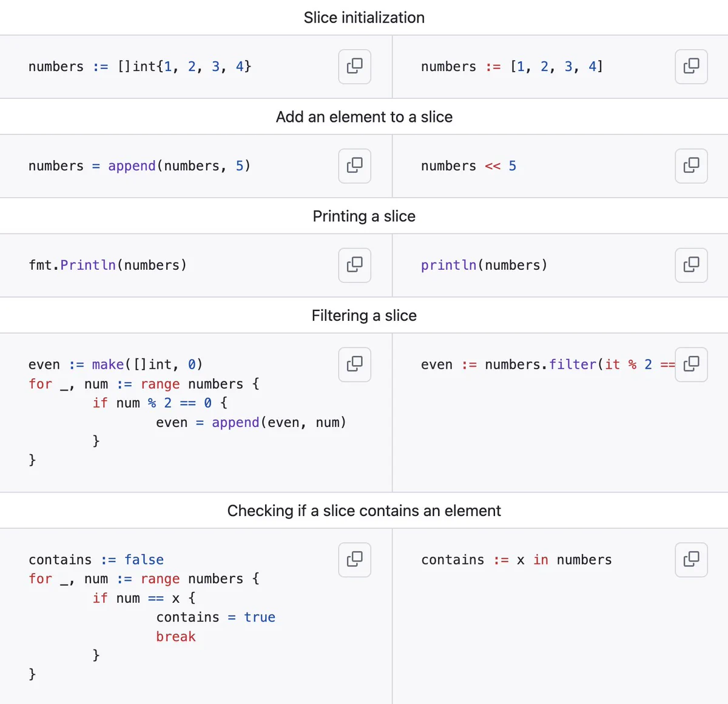Screen dimensions: 728x704
Task: Copy the Go slice initialization code
Action: coord(355,66)
